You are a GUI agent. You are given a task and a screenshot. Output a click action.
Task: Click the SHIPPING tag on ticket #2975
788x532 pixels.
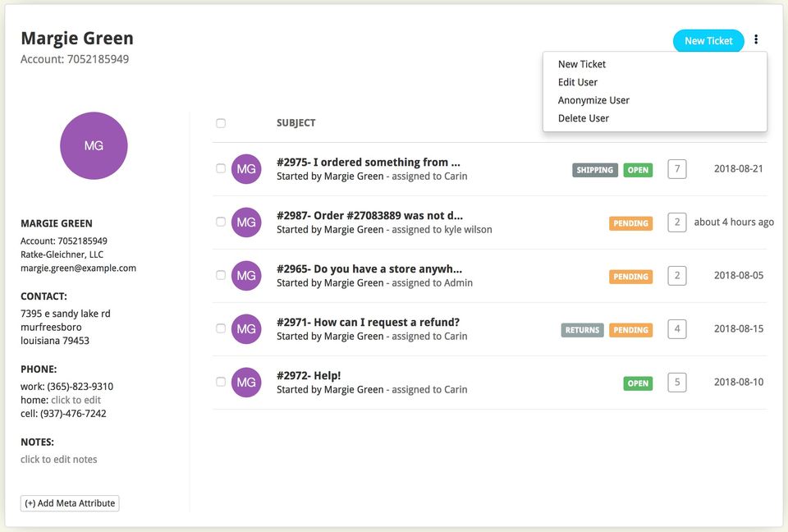595,170
